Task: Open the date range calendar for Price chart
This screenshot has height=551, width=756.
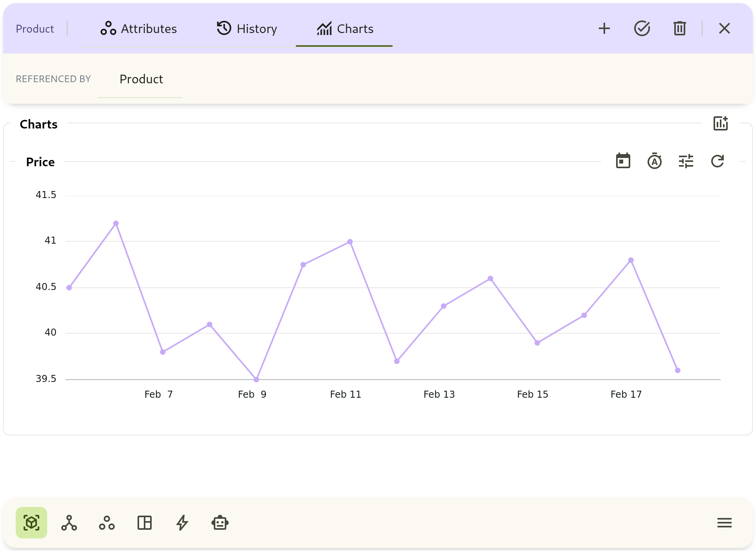Action: point(623,161)
